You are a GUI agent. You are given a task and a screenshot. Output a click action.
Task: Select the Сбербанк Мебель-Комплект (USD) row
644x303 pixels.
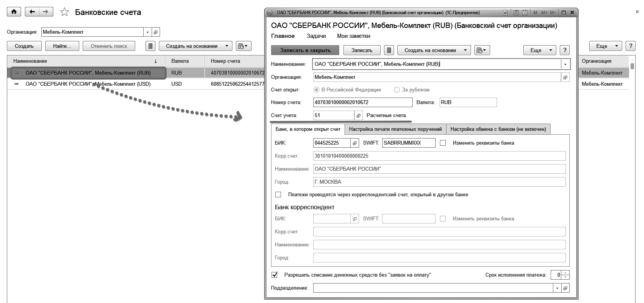pyautogui.click(x=136, y=84)
